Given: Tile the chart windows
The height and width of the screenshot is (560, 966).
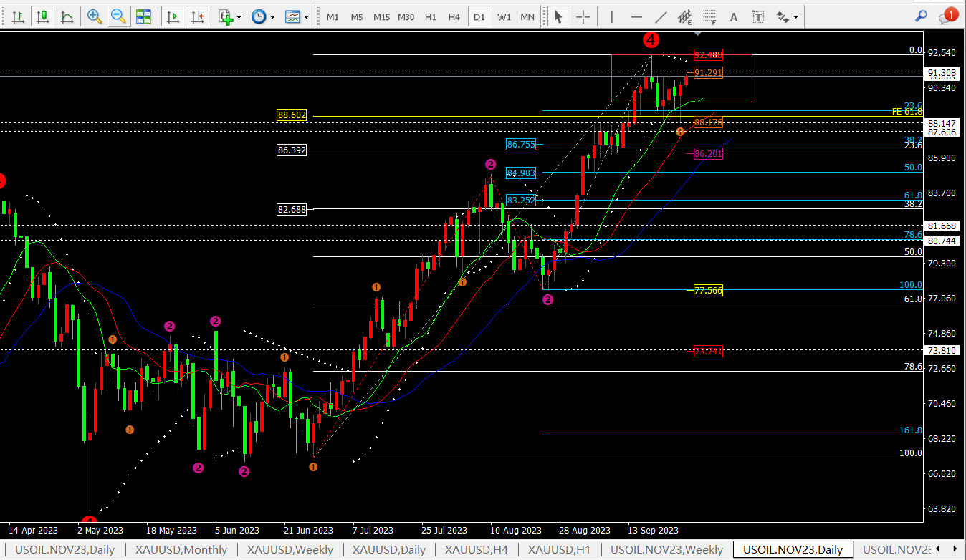Looking at the screenshot, I should click(x=144, y=16).
